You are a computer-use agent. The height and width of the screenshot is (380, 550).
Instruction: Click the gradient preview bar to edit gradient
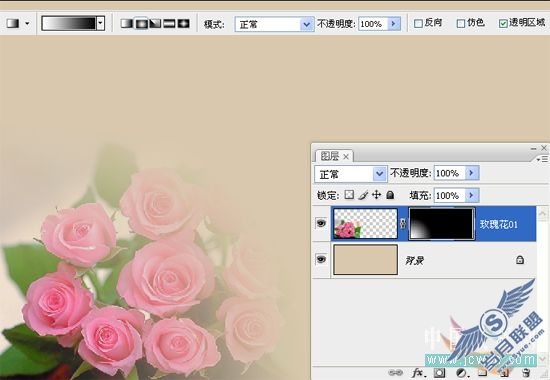(x=69, y=24)
